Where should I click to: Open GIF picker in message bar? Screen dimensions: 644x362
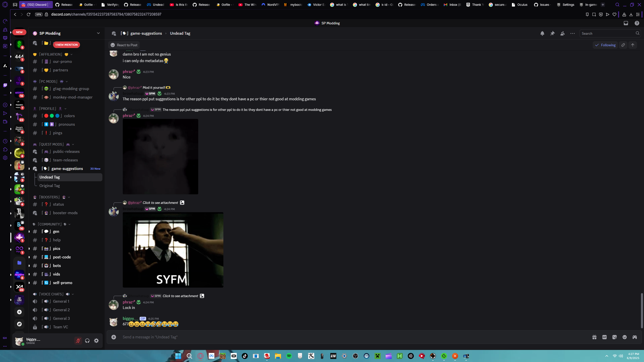[605, 337]
